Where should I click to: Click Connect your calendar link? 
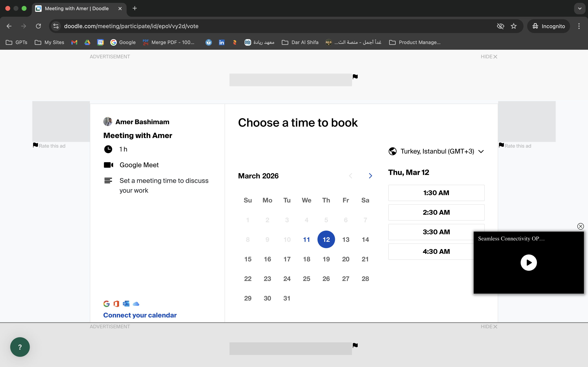point(140,315)
